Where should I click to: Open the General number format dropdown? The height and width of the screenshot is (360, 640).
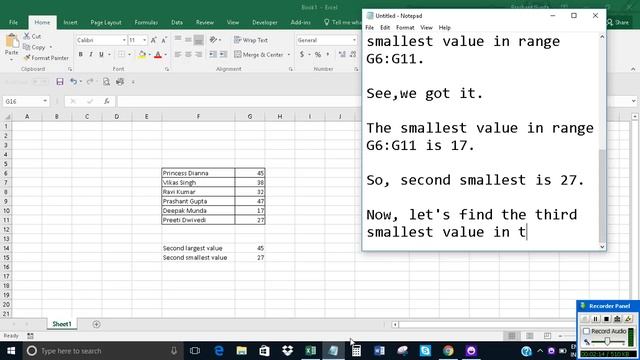[x=354, y=40]
